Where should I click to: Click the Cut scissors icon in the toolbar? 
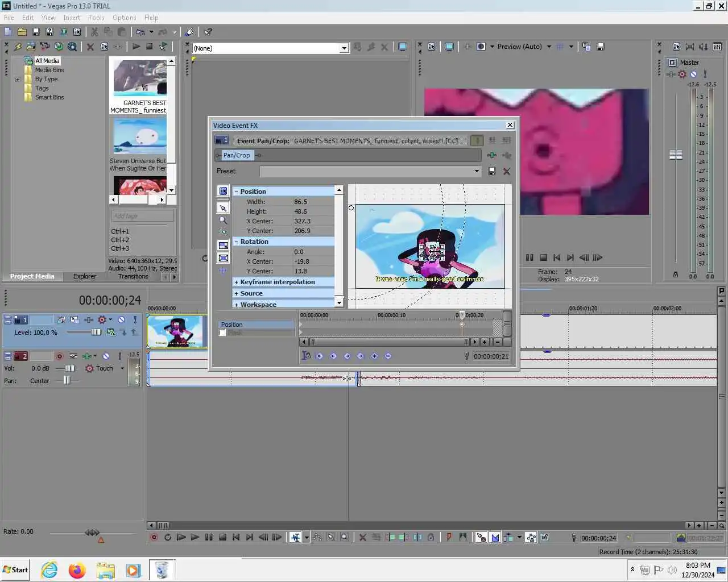[x=94, y=32]
